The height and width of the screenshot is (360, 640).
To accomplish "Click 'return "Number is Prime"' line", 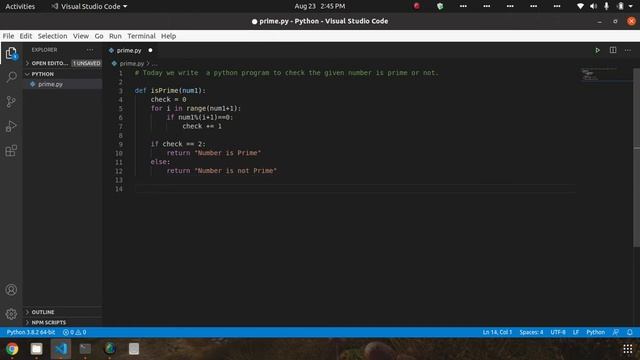I will 213,153.
